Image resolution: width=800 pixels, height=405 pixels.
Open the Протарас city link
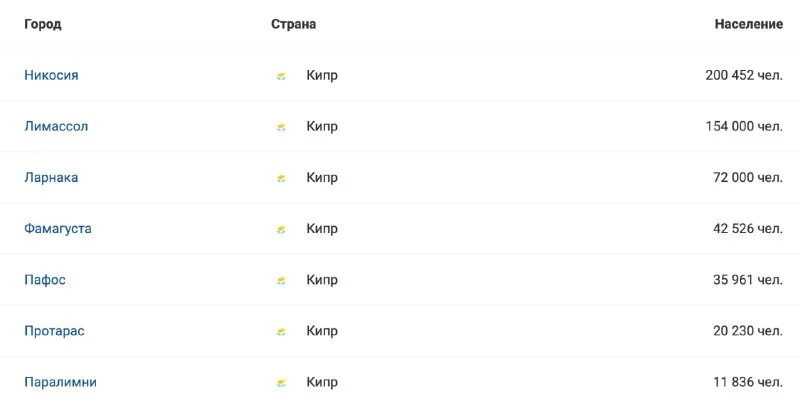[54, 331]
